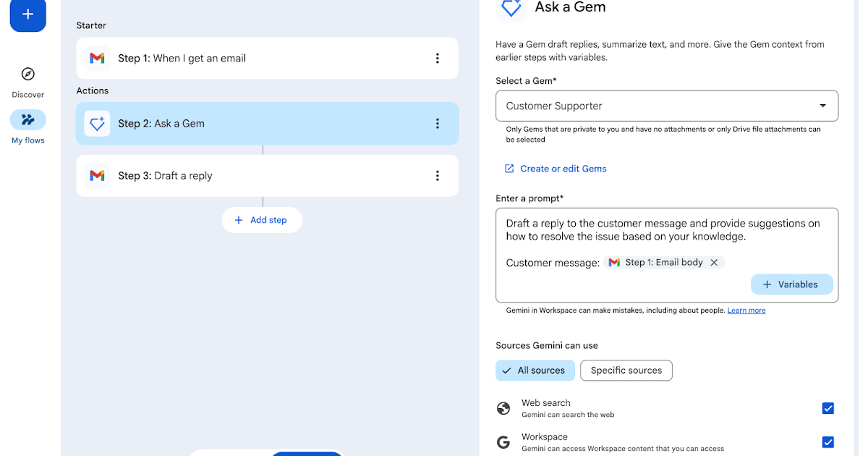Click the Add step button

coord(262,220)
